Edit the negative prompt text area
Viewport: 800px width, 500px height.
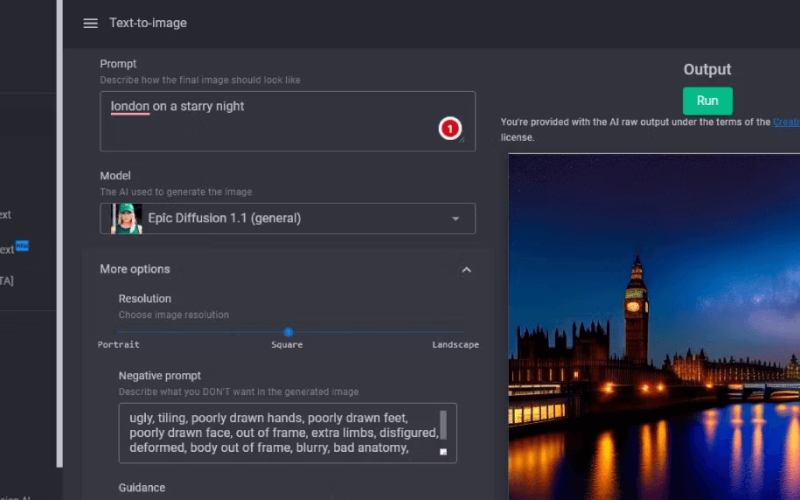(x=288, y=433)
